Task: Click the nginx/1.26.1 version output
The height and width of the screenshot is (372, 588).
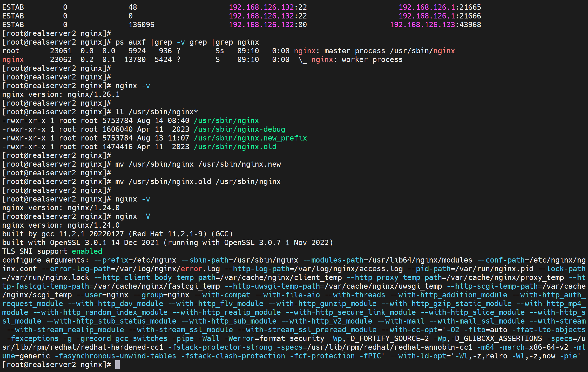Action: (94, 94)
